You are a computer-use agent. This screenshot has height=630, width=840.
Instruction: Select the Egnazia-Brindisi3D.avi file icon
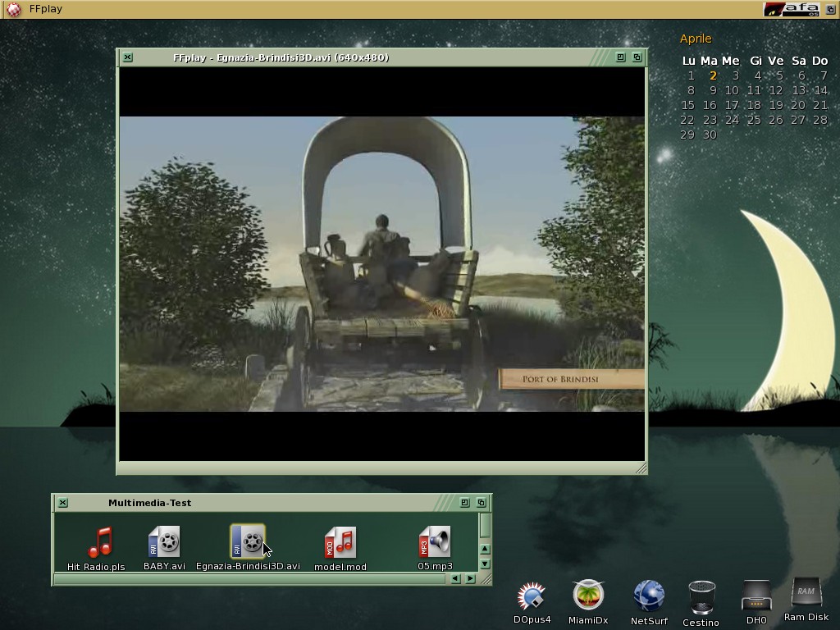coord(247,542)
